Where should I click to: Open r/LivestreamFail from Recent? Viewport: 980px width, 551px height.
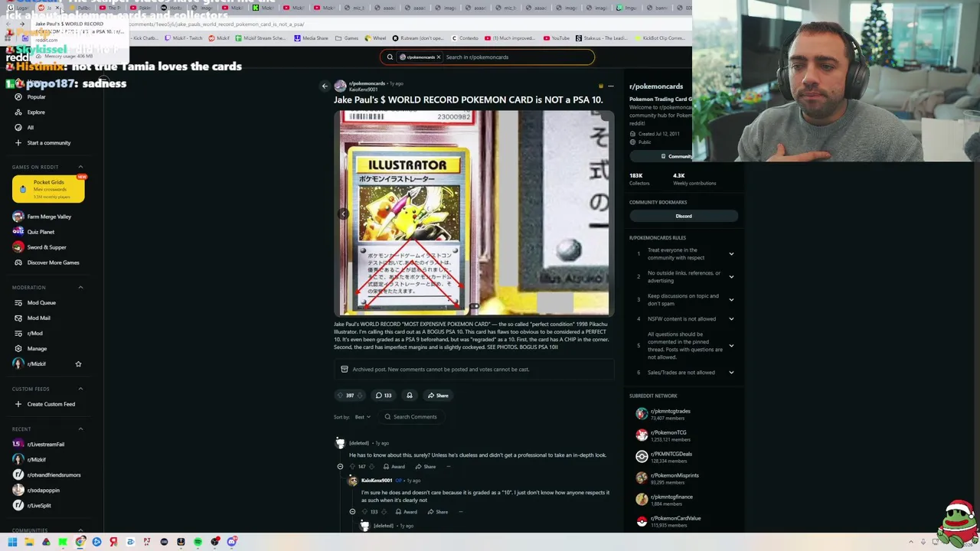point(46,445)
